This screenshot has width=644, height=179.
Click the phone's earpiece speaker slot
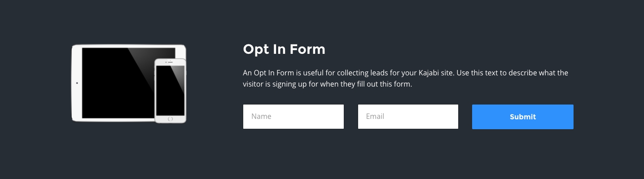(171, 62)
